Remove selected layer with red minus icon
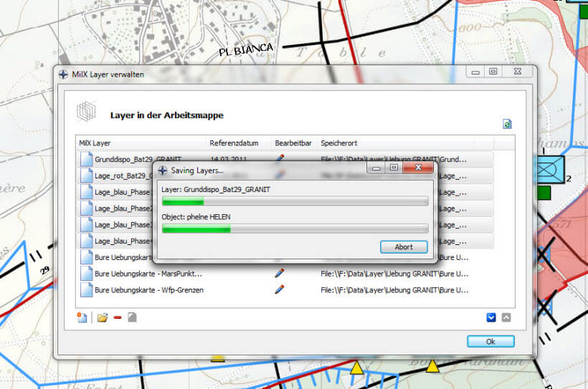This screenshot has height=389, width=588. 118,318
